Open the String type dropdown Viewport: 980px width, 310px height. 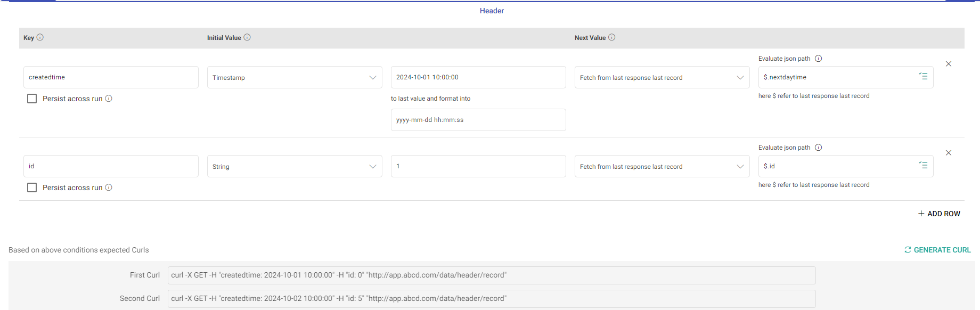click(x=294, y=166)
